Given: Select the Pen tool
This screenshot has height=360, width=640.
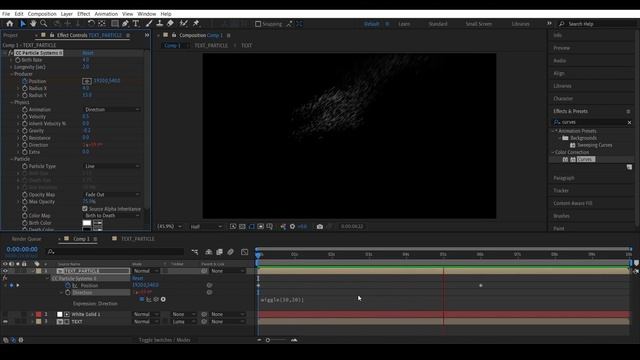Looking at the screenshot, I should (x=125, y=24).
